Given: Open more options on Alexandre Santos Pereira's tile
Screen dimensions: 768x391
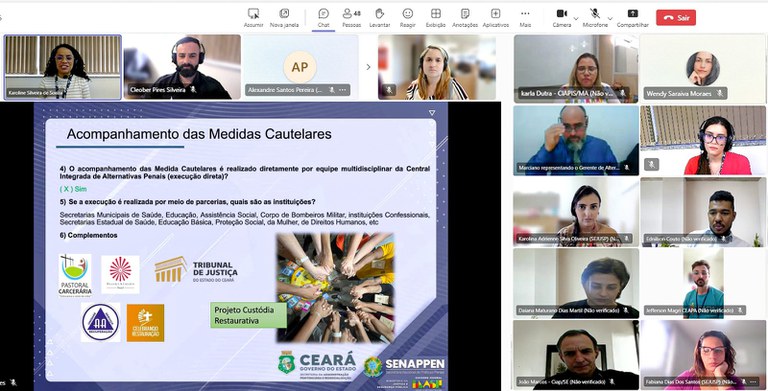Looking at the screenshot, I should [x=343, y=90].
